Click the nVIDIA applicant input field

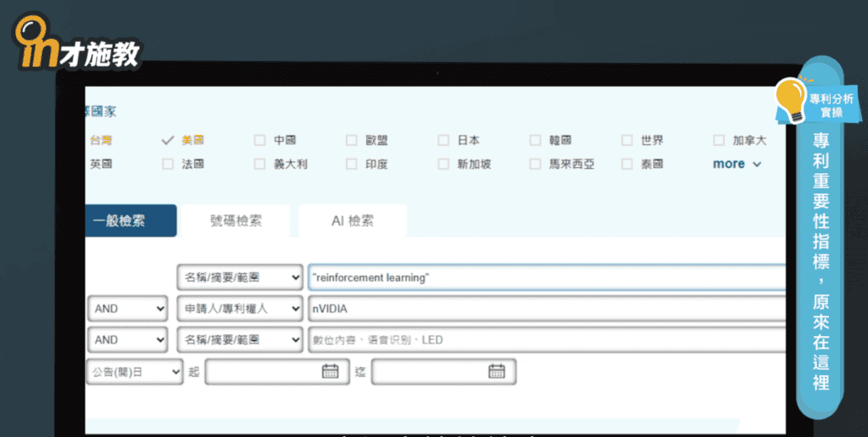click(x=542, y=309)
